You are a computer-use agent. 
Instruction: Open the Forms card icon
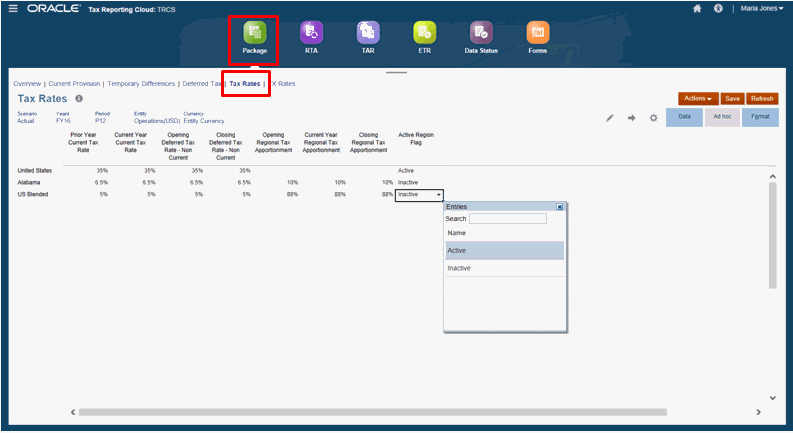click(x=538, y=33)
